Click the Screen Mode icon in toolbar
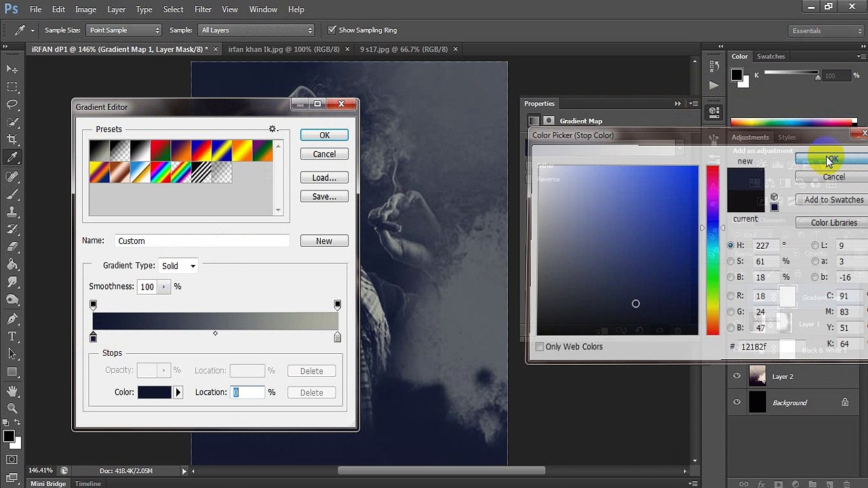Viewport: 868px width, 488px height. pos(12,476)
